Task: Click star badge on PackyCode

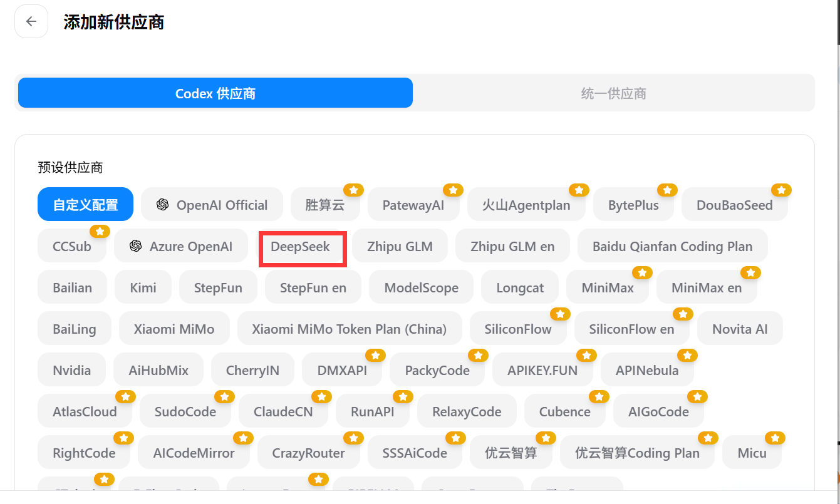Action: click(478, 355)
